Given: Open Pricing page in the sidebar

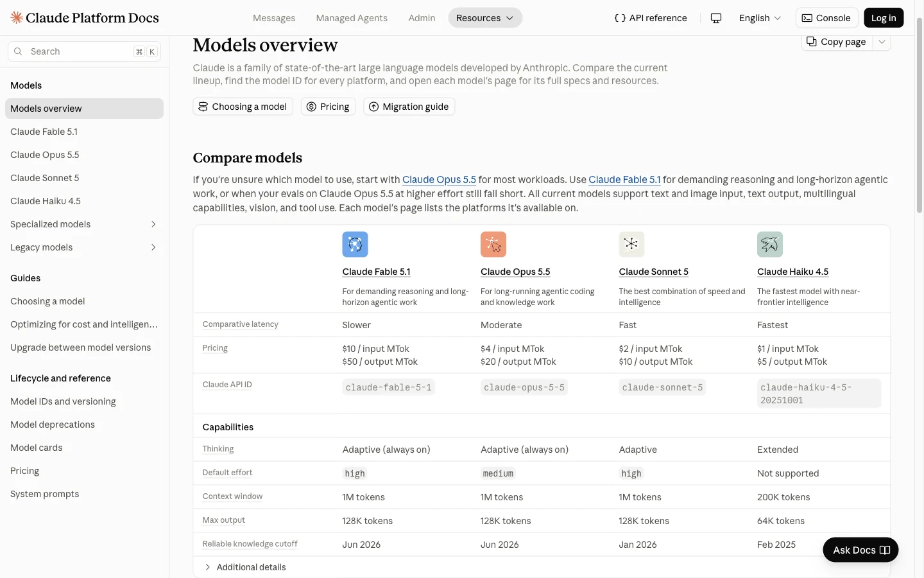Looking at the screenshot, I should tap(84, 471).
